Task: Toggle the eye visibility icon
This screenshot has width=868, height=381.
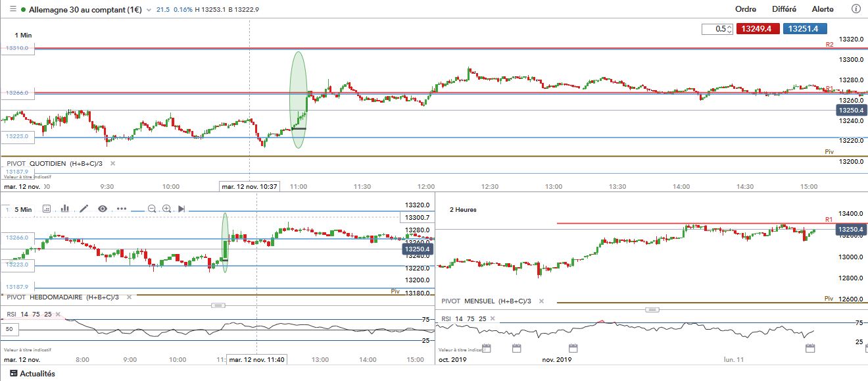Action: click(103, 209)
